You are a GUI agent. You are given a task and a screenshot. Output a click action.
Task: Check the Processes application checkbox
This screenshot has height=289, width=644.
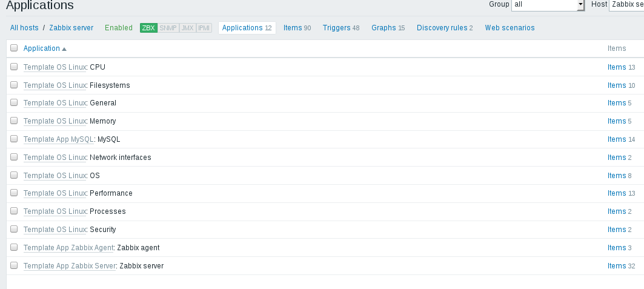[14, 211]
